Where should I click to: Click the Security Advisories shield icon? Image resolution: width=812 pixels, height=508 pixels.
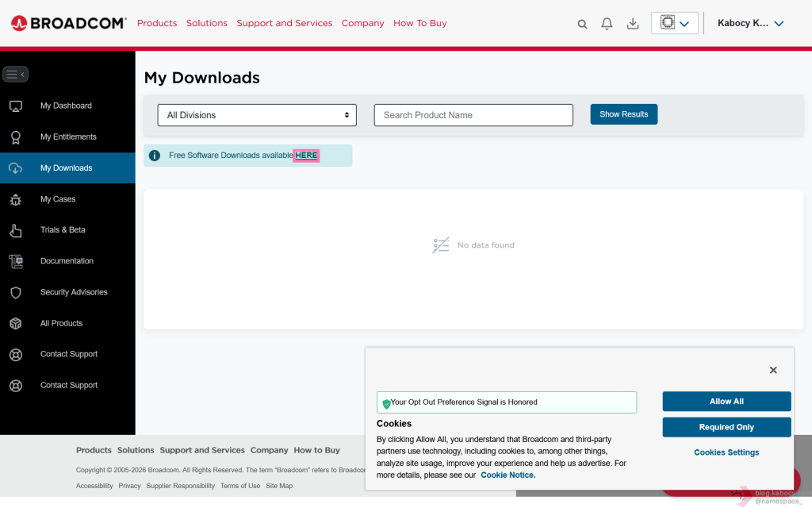pos(15,292)
